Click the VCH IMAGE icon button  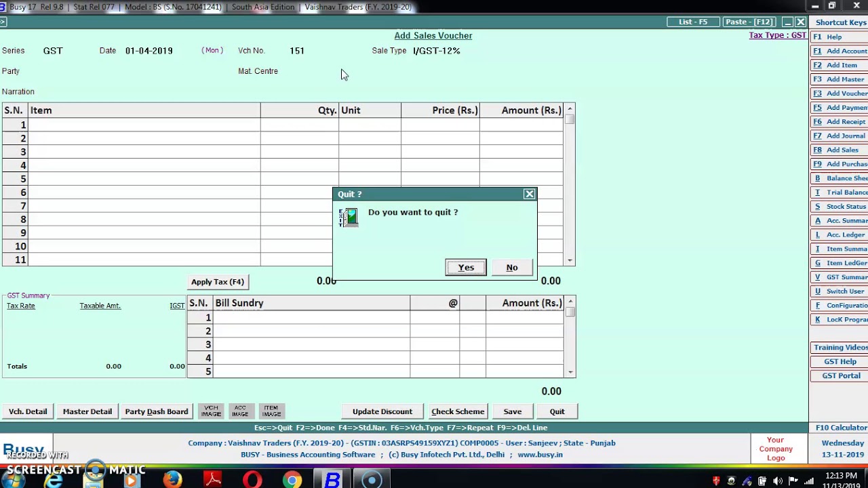(211, 411)
